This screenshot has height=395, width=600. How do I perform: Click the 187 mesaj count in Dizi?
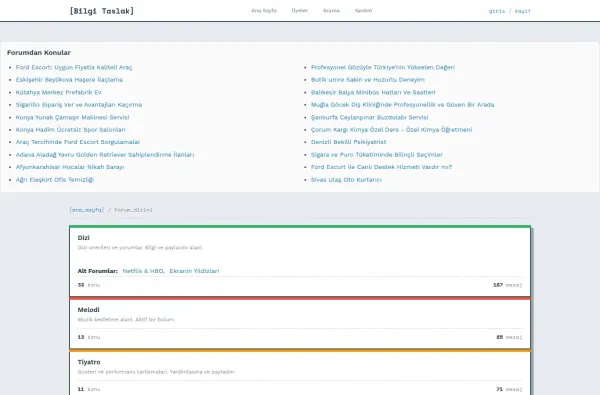pos(507,285)
